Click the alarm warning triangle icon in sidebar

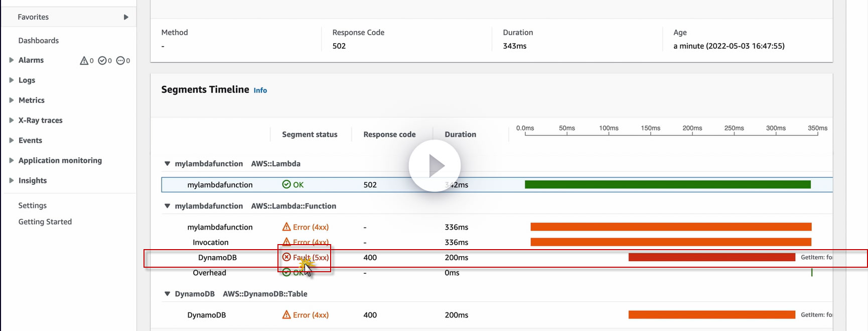84,61
